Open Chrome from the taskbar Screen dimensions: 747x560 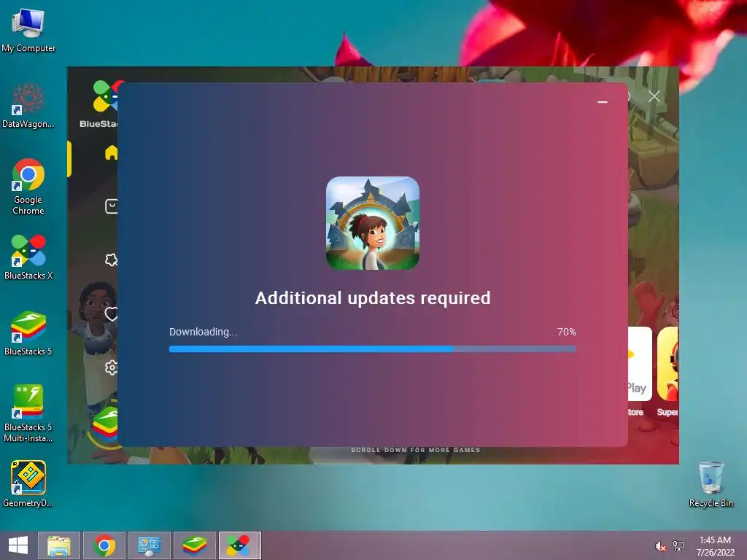tap(104, 545)
